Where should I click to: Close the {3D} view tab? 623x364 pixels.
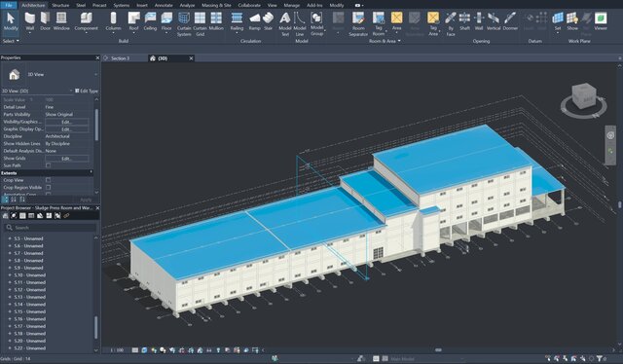coord(191,58)
